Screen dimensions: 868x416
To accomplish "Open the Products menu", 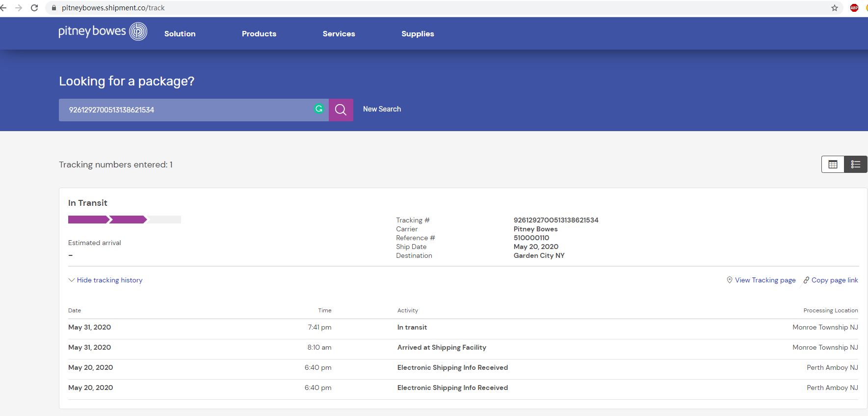I will 259,34.
